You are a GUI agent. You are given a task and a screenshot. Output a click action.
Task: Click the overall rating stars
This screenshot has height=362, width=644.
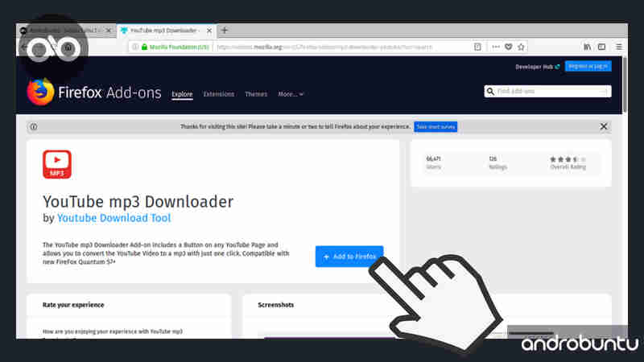[x=568, y=159]
